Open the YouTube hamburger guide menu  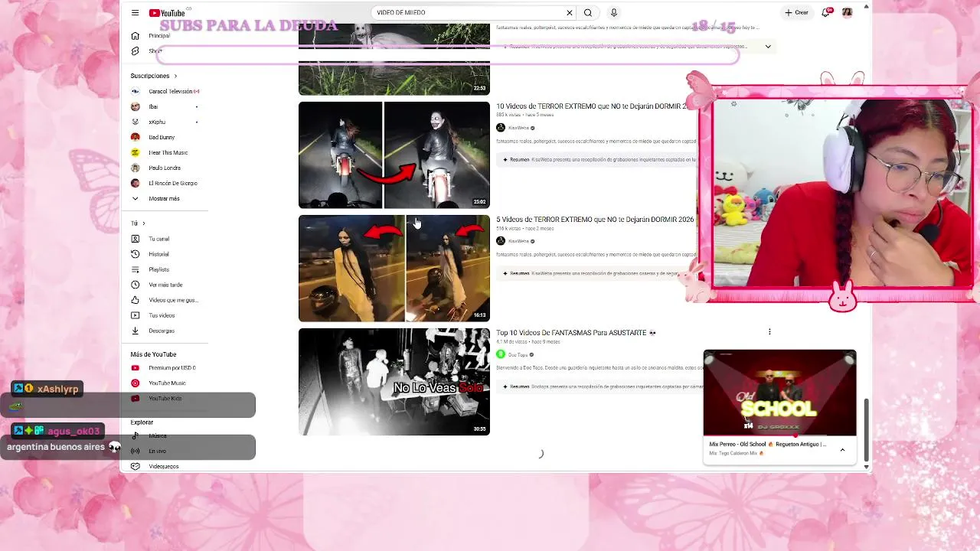click(x=135, y=13)
